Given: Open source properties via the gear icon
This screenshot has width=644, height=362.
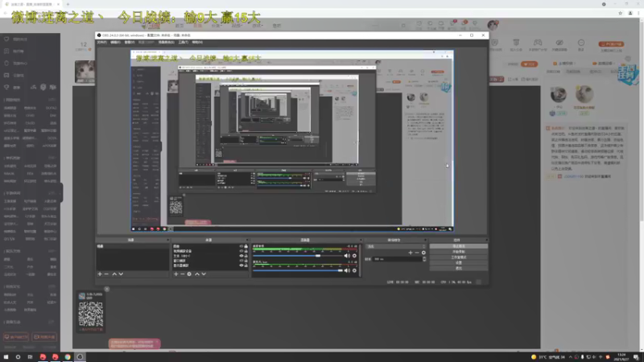Looking at the screenshot, I should coord(189,274).
